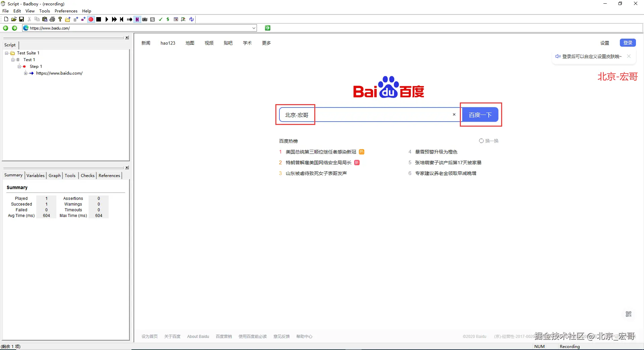Play a single request with the dotted arrow
Screen dimensions: 644x350
[x=129, y=19]
